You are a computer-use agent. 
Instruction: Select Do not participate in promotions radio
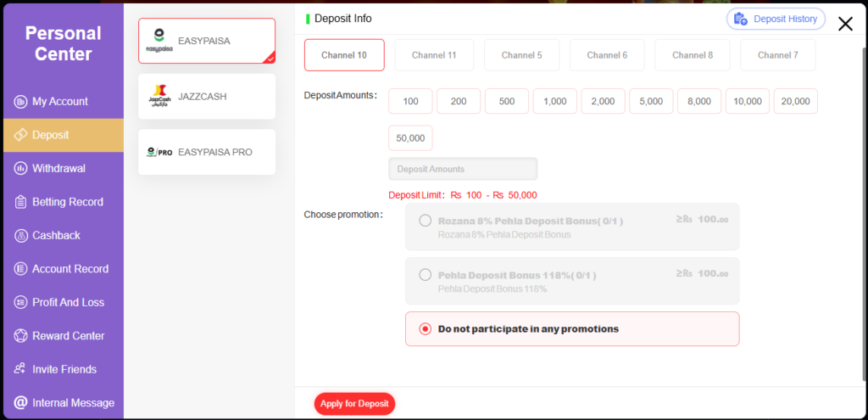point(426,329)
